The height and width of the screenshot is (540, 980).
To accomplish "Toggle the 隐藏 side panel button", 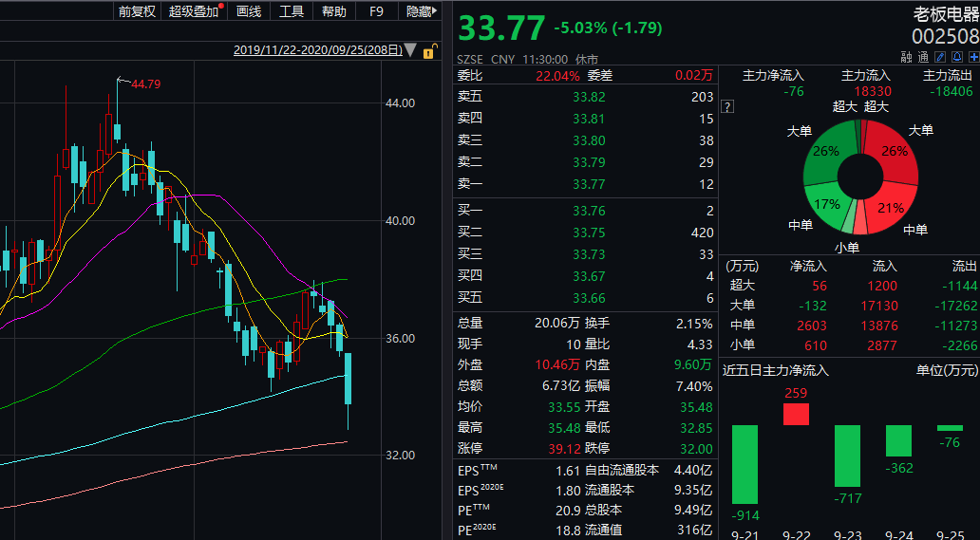I will click(422, 11).
